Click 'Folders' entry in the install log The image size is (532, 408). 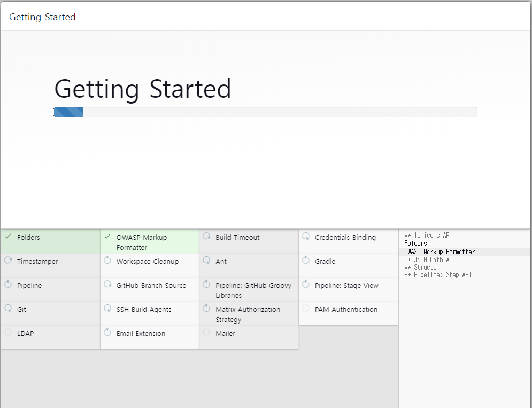click(415, 244)
